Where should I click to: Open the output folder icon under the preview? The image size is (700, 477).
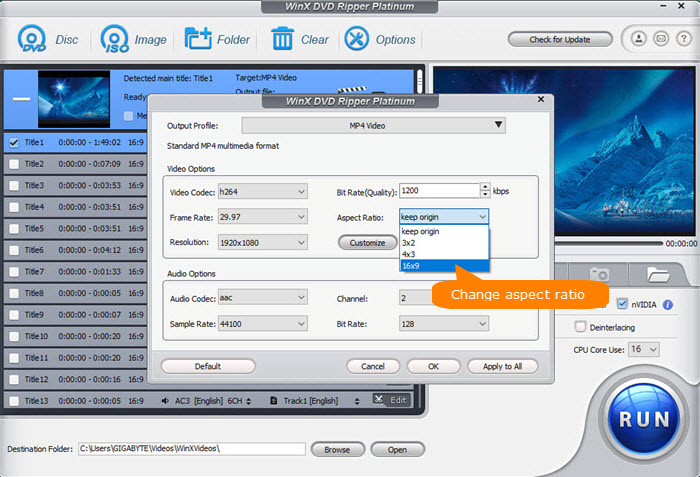point(658,274)
